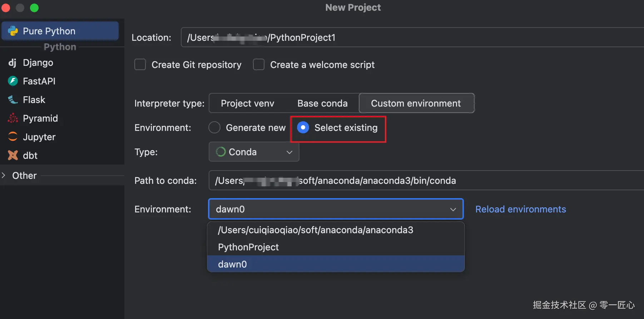Viewport: 644px width, 319px height.
Task: Pick the Flask project icon
Action: tap(13, 100)
